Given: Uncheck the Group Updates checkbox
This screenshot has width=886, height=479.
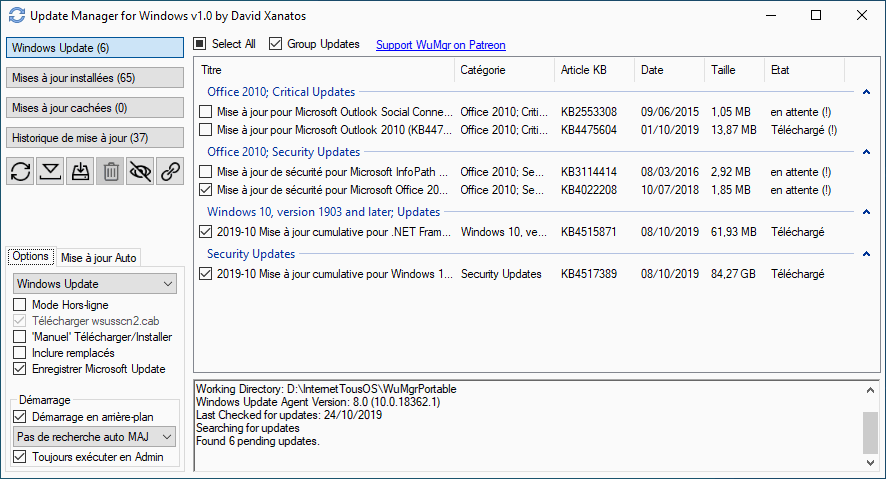Looking at the screenshot, I should tap(275, 43).
